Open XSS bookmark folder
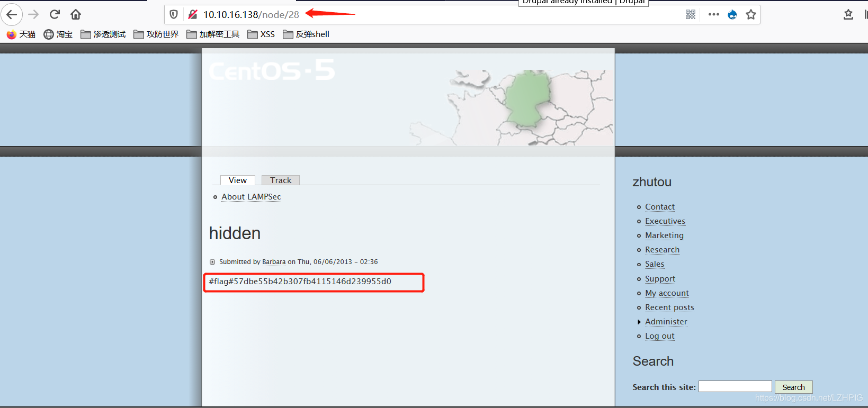Screen dimensions: 868x408 261,34
